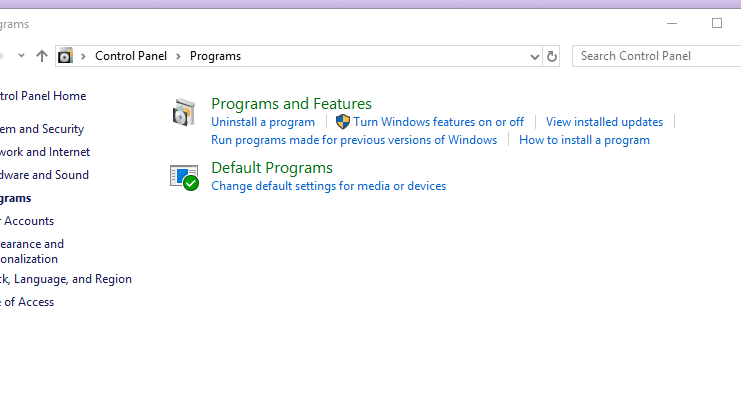Open Hardware and Sound category
Viewport: 741px width, 400px height.
click(44, 175)
